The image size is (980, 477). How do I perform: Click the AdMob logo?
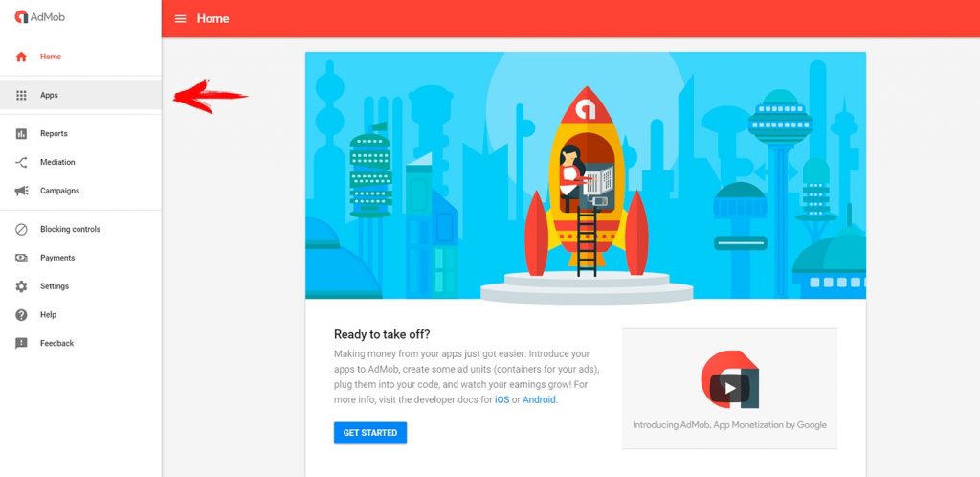39,17
